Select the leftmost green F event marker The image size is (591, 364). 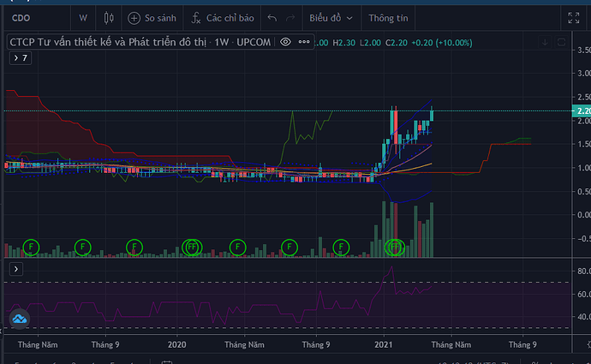[x=32, y=247]
